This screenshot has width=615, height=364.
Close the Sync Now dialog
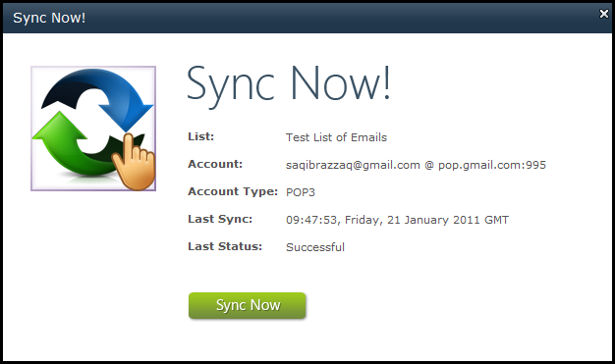[604, 14]
